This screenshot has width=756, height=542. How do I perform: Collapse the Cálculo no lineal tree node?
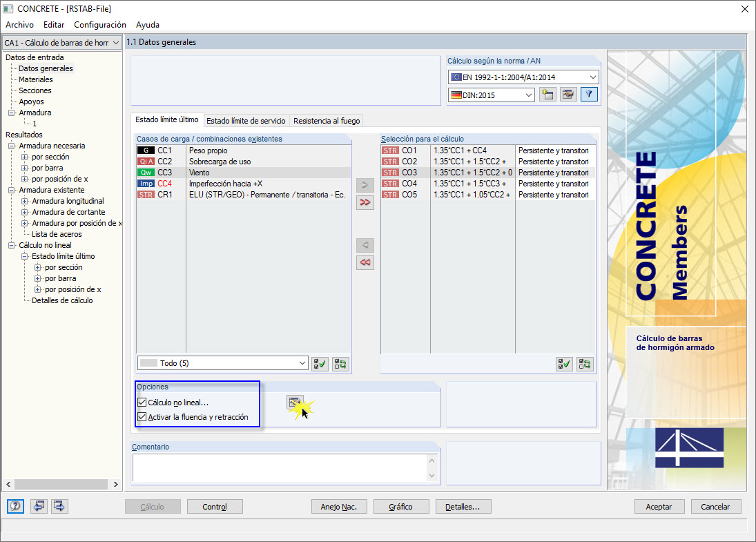pos(12,245)
